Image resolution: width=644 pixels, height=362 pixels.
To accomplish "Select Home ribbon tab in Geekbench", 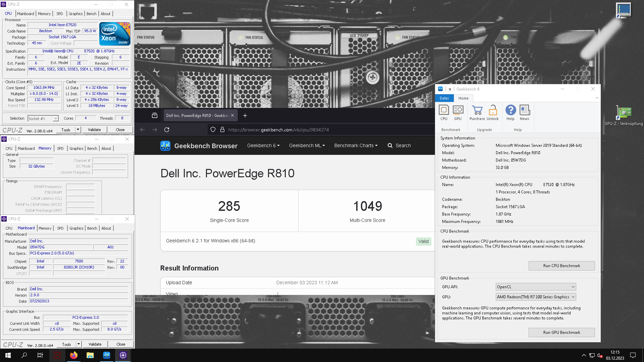I will pyautogui.click(x=463, y=98).
